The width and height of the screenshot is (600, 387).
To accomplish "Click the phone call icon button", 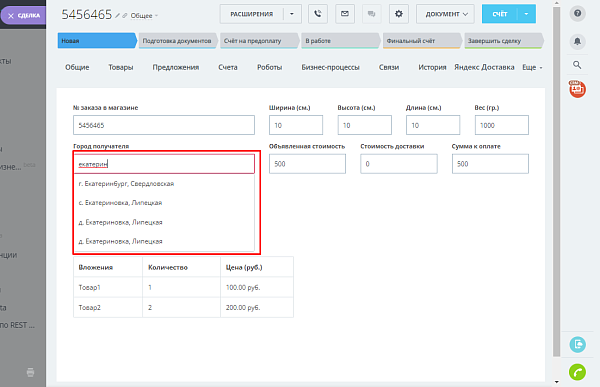I will coord(318,14).
